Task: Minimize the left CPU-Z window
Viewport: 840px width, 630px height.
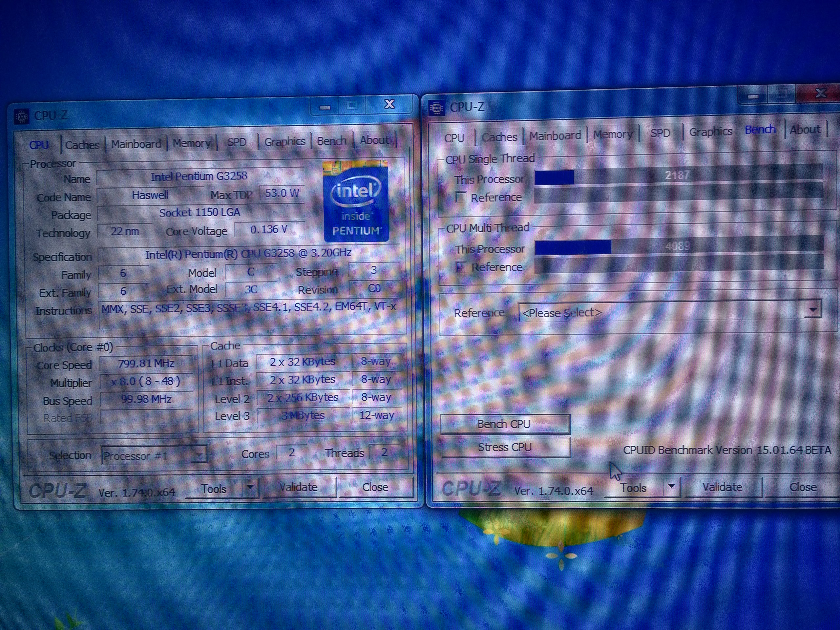Action: [325, 108]
